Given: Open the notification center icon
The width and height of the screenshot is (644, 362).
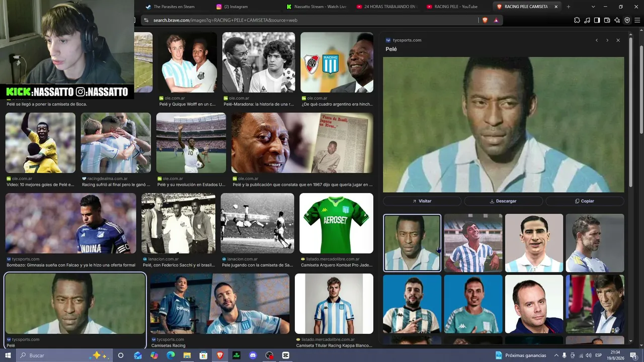Looking at the screenshot, I should (x=633, y=355).
